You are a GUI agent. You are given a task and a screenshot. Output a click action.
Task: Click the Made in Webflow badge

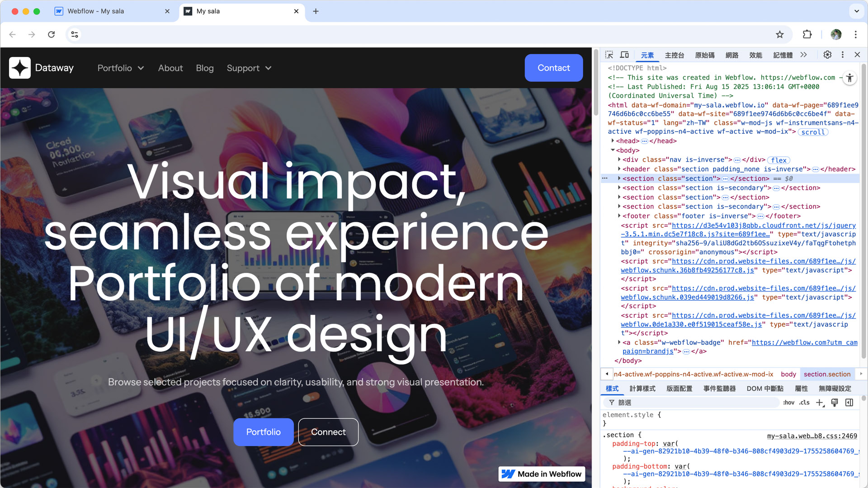(x=542, y=474)
